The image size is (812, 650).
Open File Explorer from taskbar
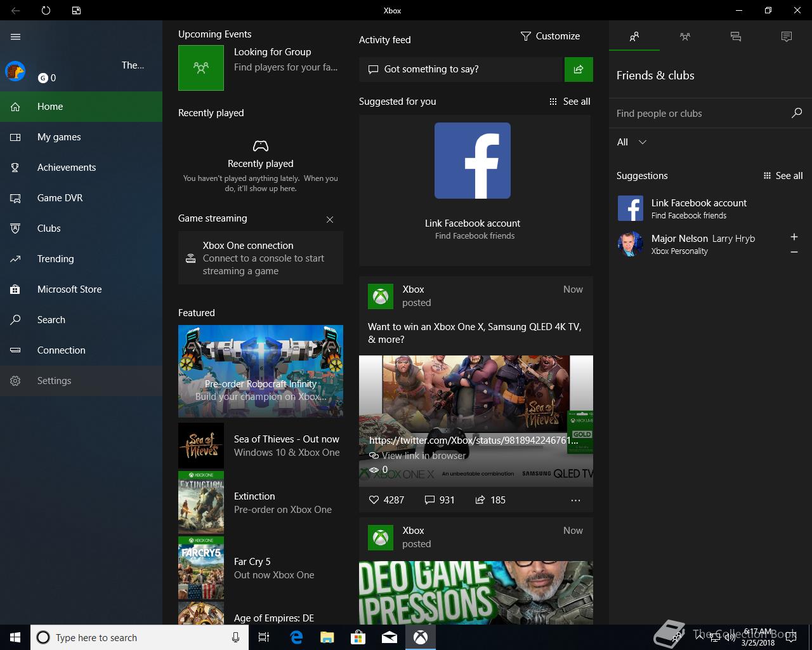[x=327, y=637]
